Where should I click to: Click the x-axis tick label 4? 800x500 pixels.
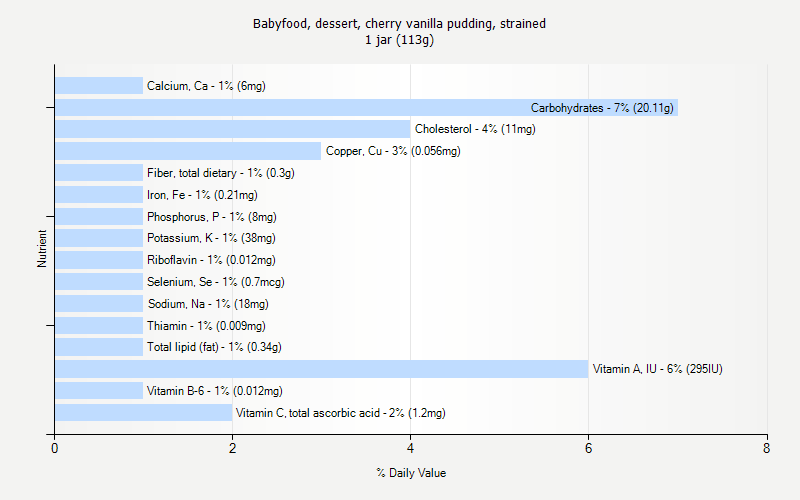point(411,448)
